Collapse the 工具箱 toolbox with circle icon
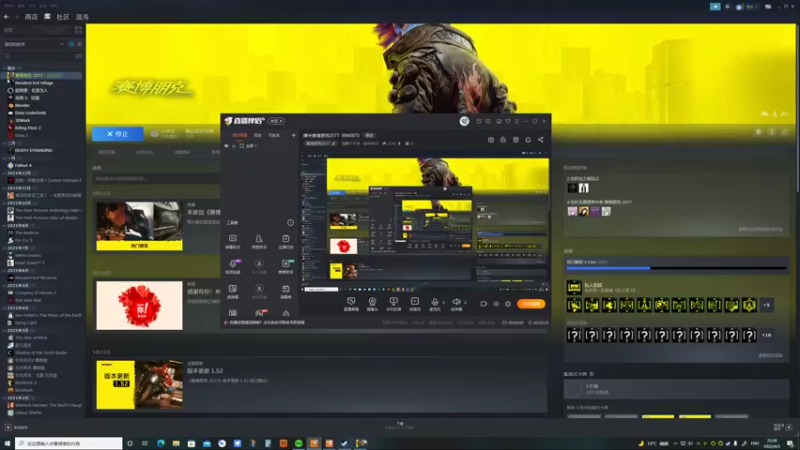Viewport: 800px width, 450px height. pyautogui.click(x=290, y=222)
